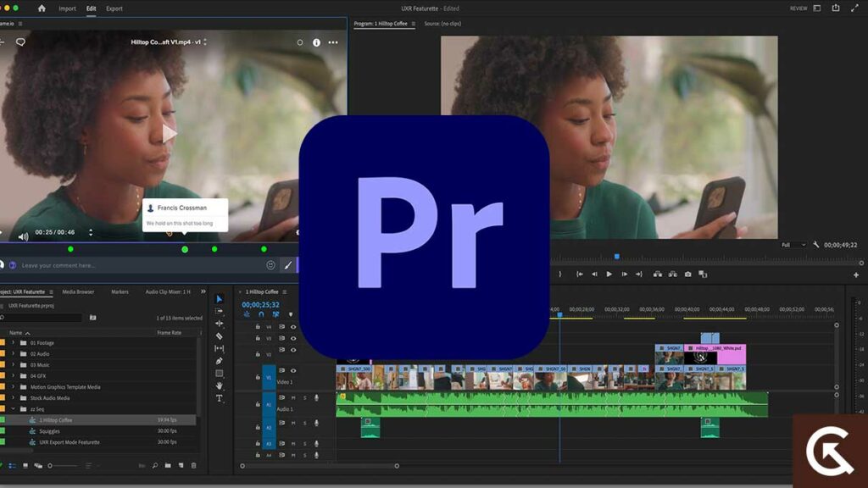Click the trash icon in the Project panel
The width and height of the screenshot is (868, 488).
tap(193, 465)
